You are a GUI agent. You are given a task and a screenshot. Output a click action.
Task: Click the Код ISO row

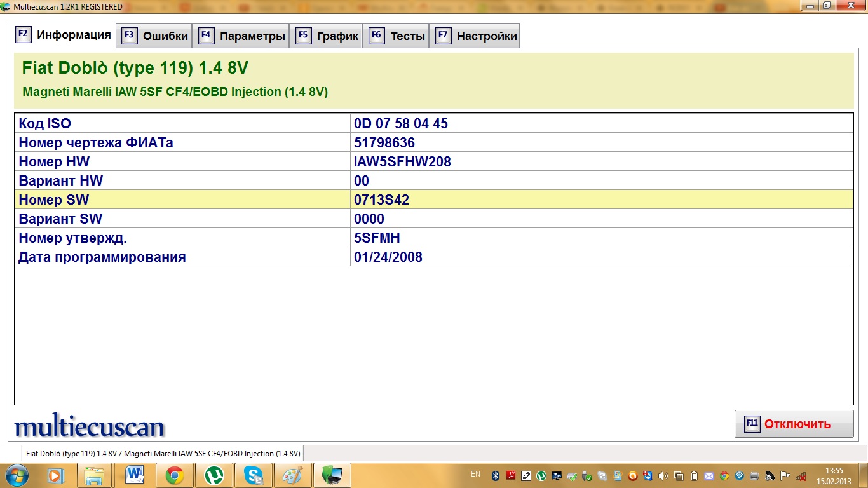pyautogui.click(x=434, y=123)
